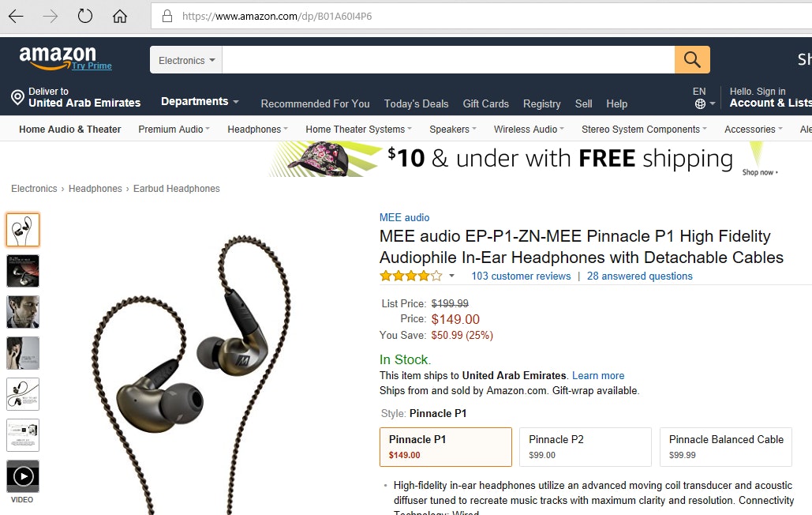
Task: Open Today's Deals in navigation
Action: (416, 103)
